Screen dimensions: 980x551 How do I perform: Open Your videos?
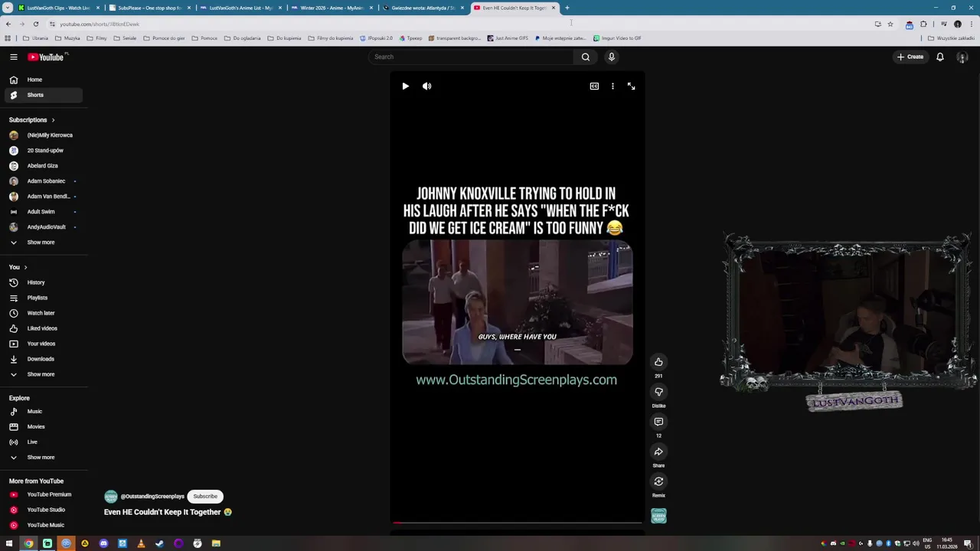43,344
